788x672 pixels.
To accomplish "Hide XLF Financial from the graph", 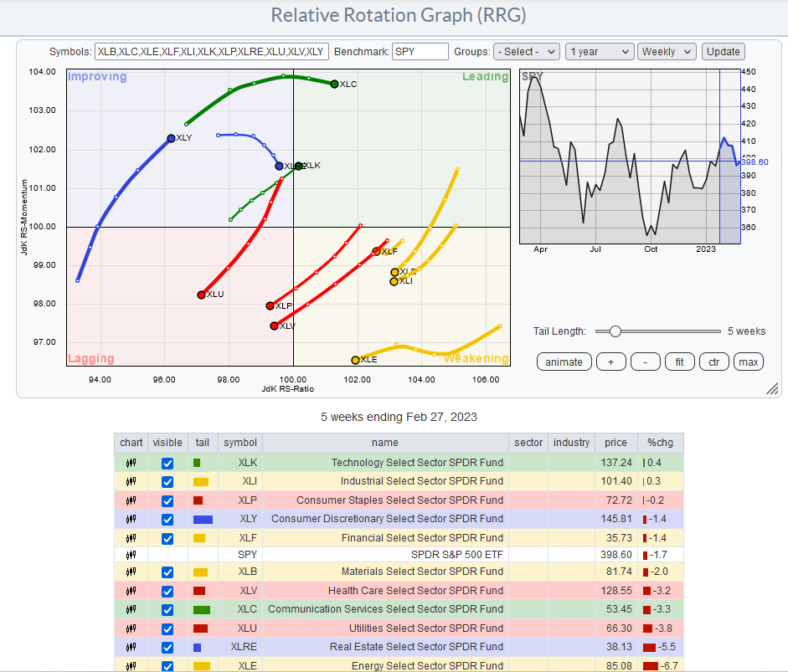I will tap(167, 538).
